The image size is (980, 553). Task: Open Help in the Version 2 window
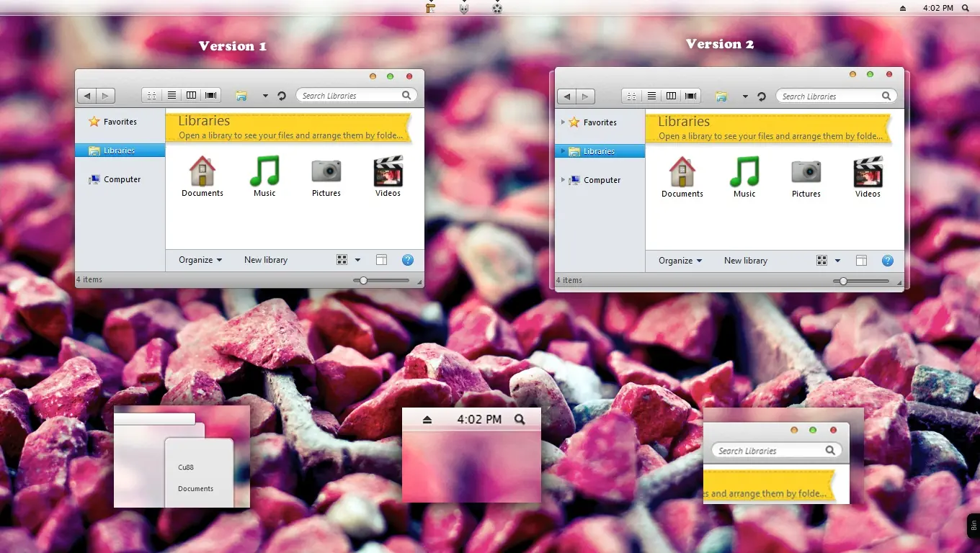(x=887, y=261)
